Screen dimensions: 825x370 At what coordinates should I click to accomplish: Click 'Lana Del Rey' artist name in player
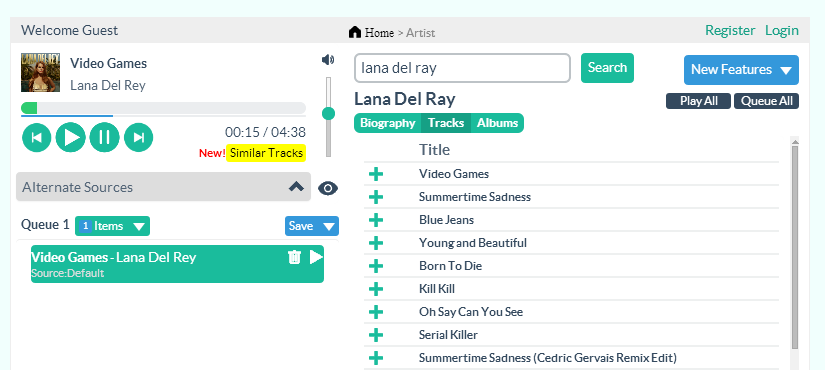pyautogui.click(x=108, y=85)
